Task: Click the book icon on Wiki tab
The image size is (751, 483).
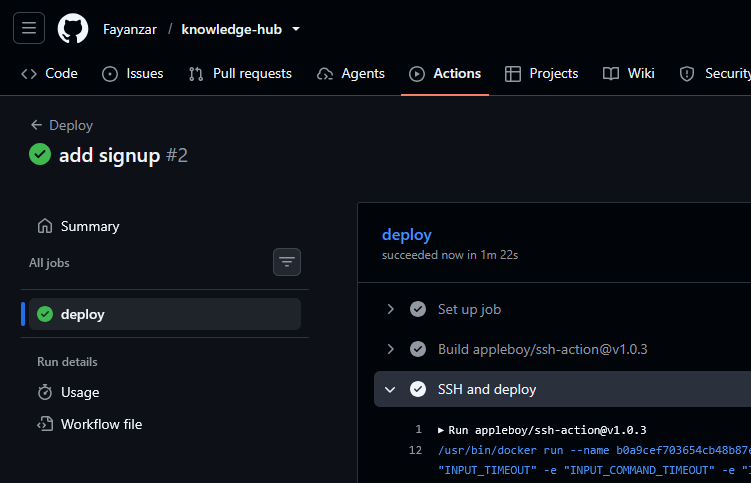Action: [611, 74]
